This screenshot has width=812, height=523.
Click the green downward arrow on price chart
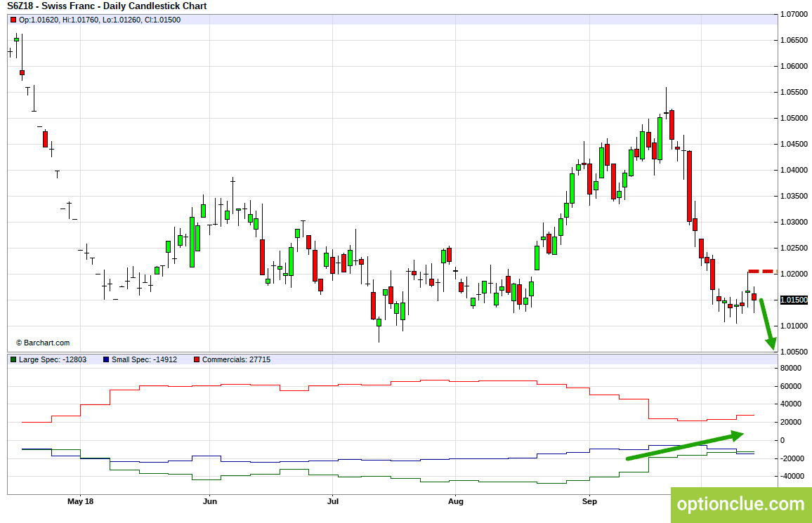tap(767, 324)
